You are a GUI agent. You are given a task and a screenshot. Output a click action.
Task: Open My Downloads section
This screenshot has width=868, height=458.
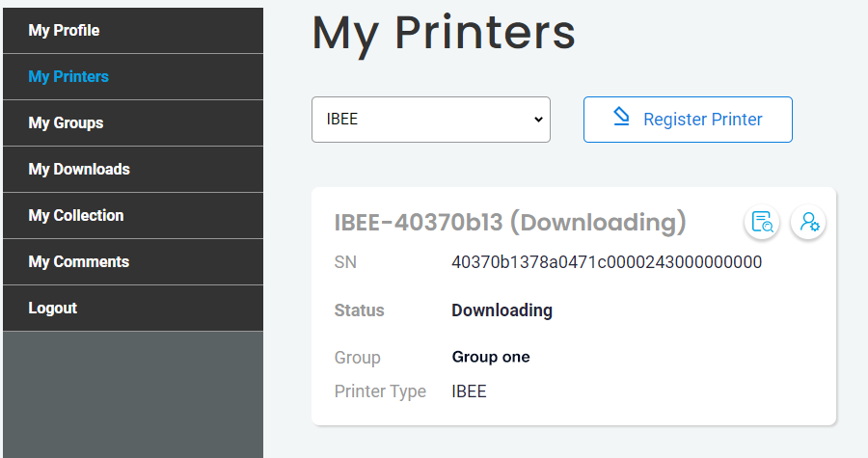[x=79, y=170]
